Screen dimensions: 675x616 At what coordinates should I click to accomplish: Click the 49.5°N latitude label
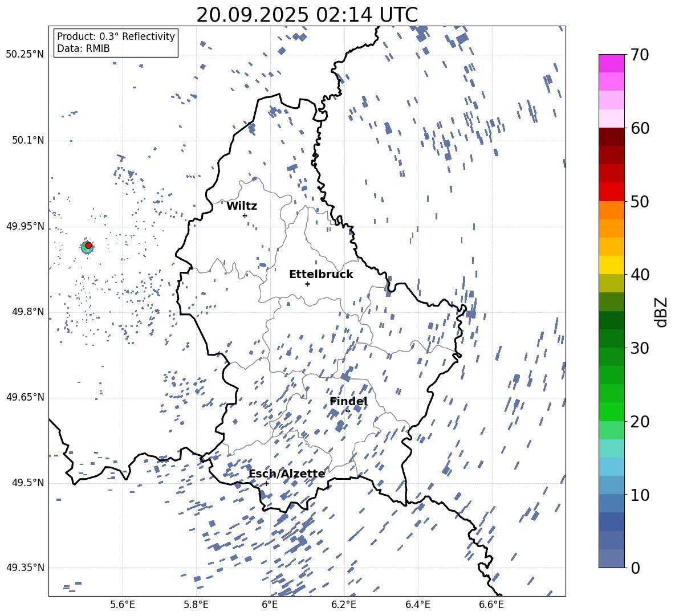[27, 483]
